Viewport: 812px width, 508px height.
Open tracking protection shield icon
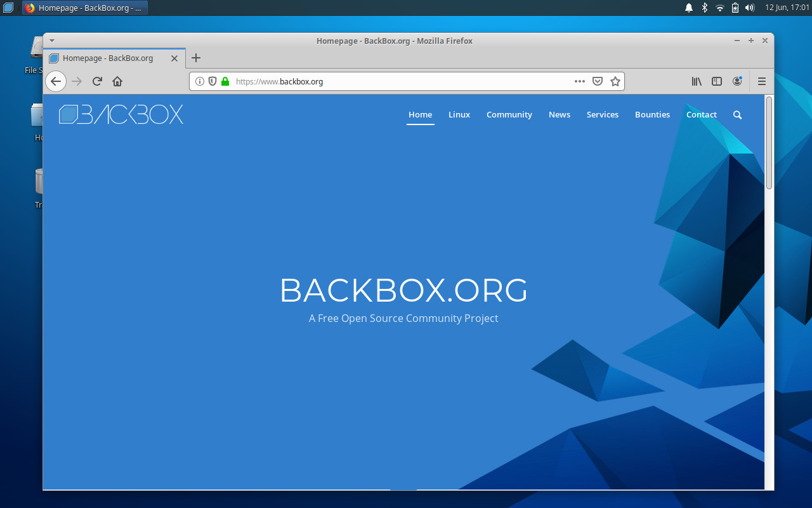(x=213, y=81)
